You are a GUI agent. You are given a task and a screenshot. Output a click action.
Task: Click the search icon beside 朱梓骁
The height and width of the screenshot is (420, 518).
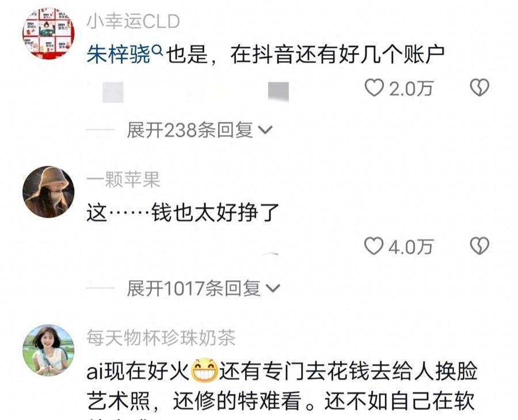tap(157, 50)
